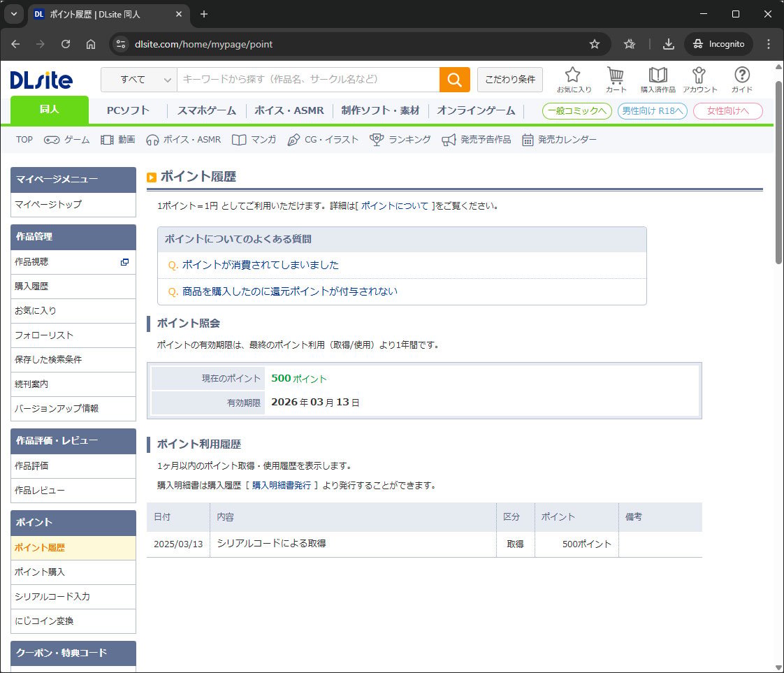Go to マンガ with book icon
Viewport: 784px width, 673px height.
pos(254,140)
